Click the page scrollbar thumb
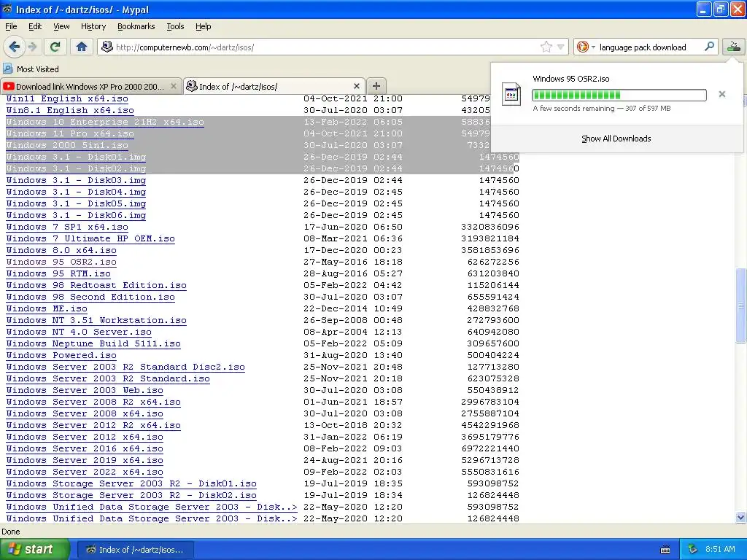 [x=740, y=306]
